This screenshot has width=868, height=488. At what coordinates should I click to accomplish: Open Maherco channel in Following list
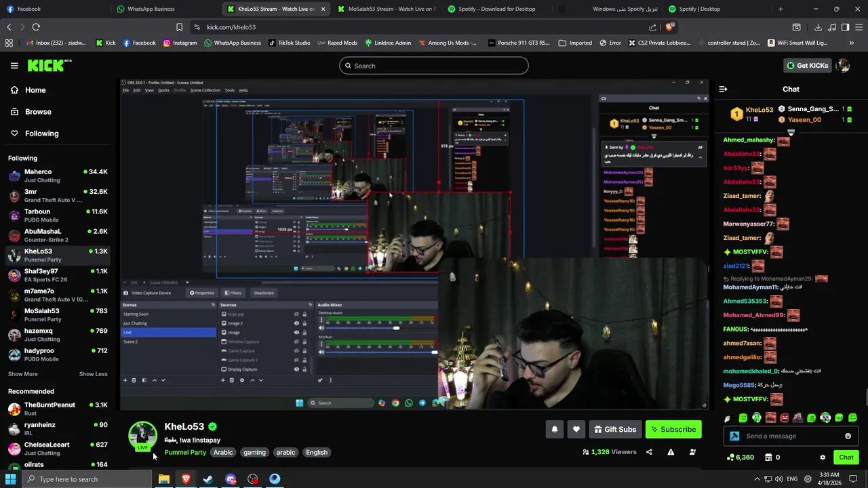point(58,176)
